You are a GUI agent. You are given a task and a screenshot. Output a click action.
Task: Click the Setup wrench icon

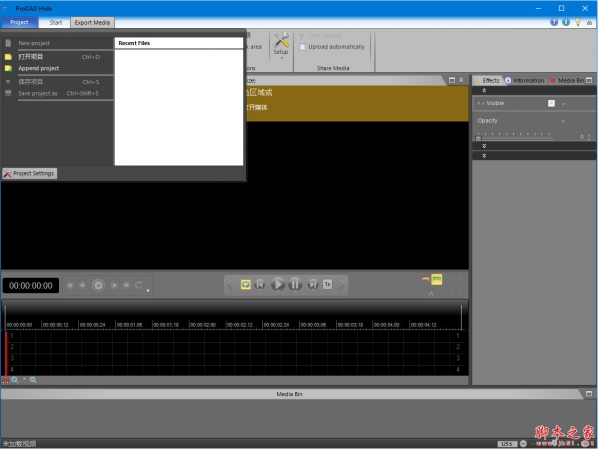click(x=281, y=40)
